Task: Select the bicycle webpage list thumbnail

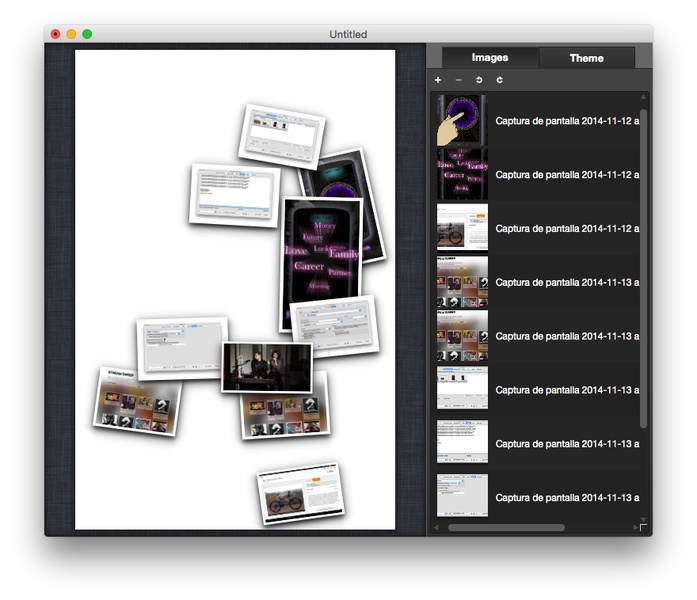Action: coord(462,228)
